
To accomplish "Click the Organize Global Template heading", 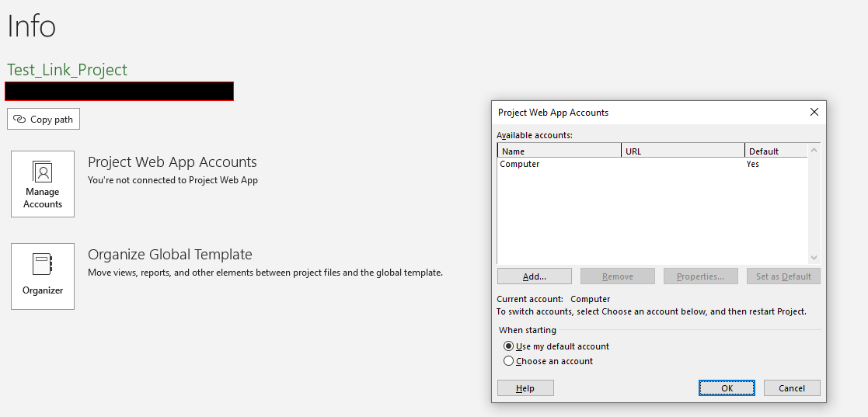I will click(170, 255).
